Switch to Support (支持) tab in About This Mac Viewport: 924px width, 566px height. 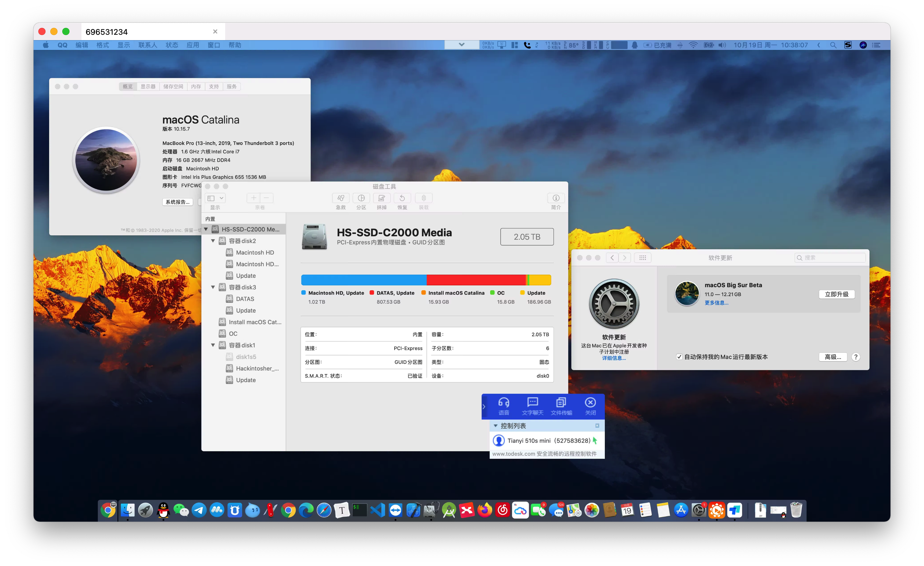point(214,87)
